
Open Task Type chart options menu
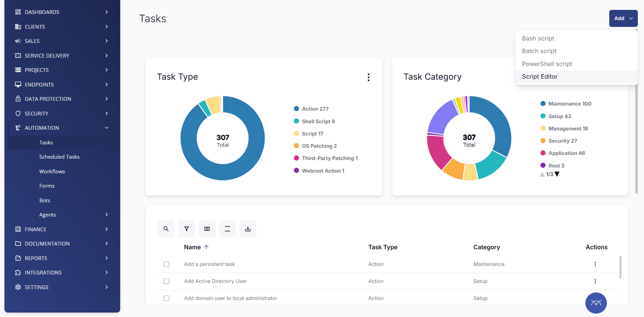coord(368,77)
